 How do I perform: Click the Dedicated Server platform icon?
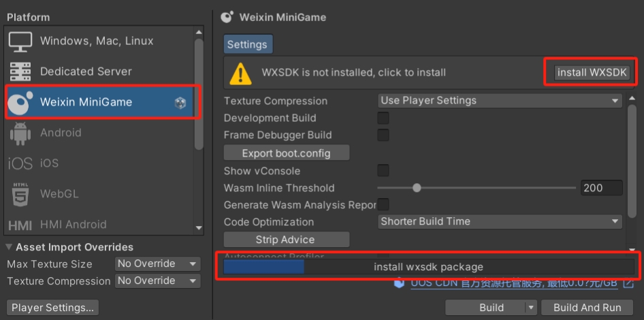click(20, 71)
